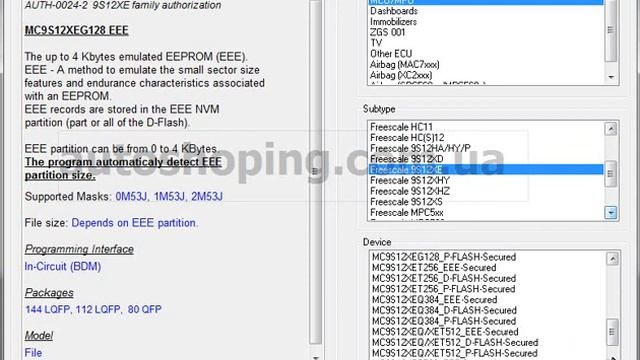Choose Freescale HC(S)12 subtype
Screen dimensions: 640x360
click(486, 138)
